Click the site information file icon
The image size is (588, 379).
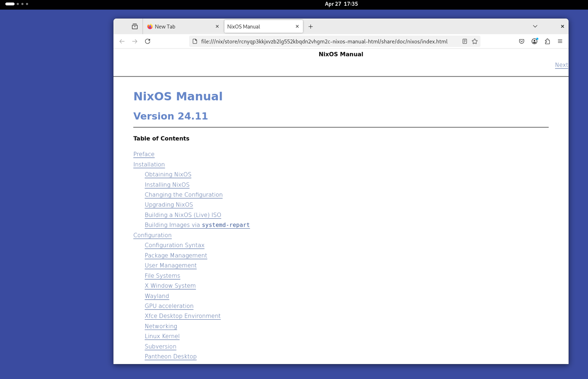tap(195, 41)
